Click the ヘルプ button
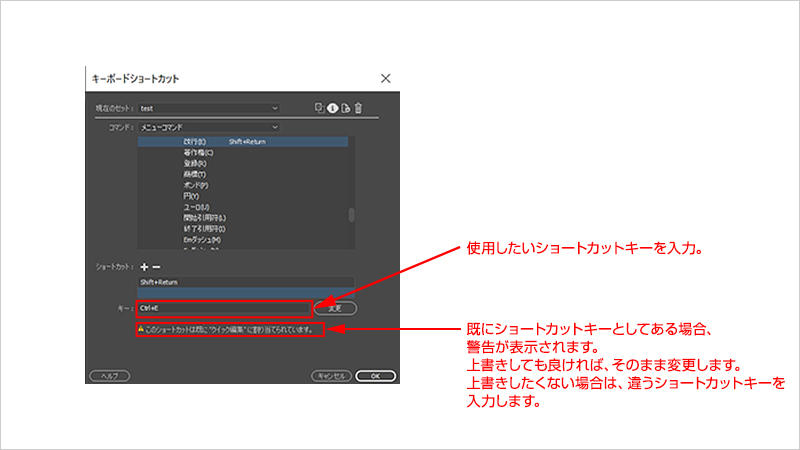 pos(110,376)
